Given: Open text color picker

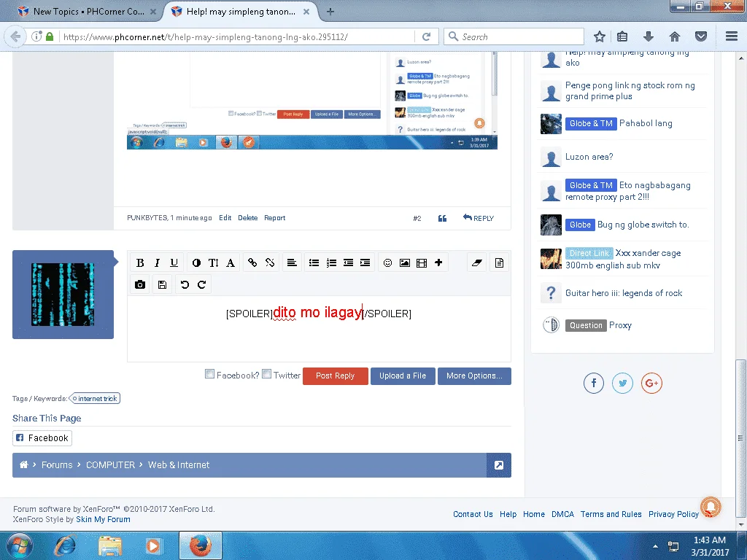Looking at the screenshot, I should pyautogui.click(x=196, y=262).
